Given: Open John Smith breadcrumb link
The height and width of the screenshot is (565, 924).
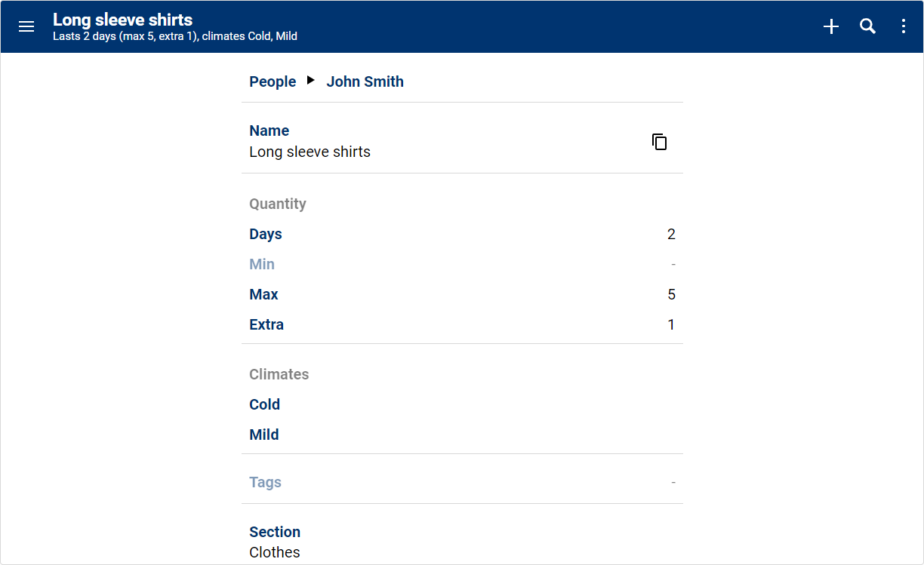Looking at the screenshot, I should pyautogui.click(x=365, y=81).
